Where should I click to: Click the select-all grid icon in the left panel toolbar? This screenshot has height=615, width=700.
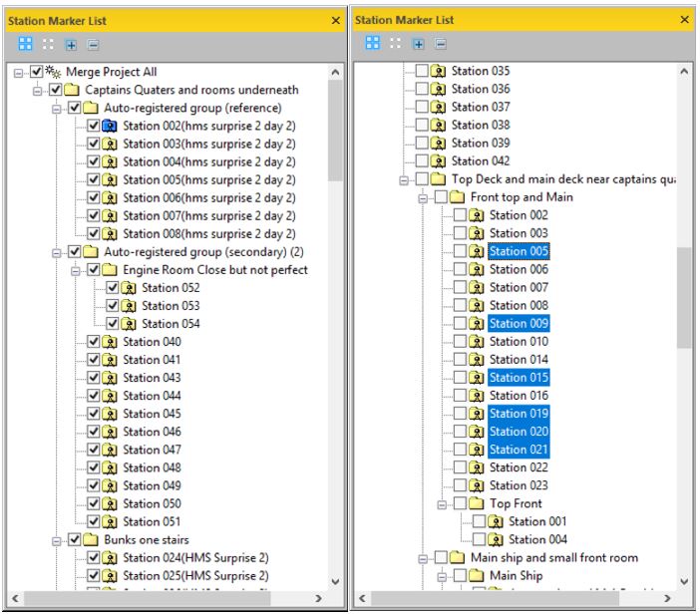26,44
